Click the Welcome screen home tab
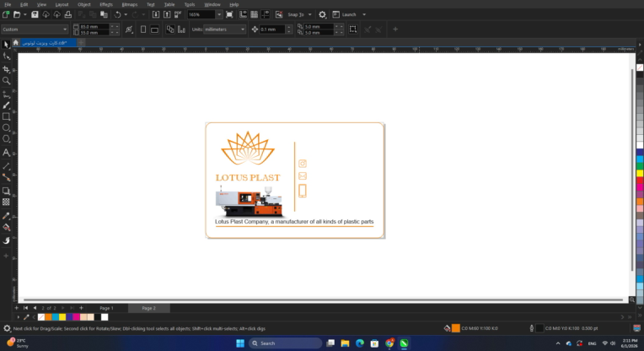The height and width of the screenshot is (351, 644). pyautogui.click(x=16, y=42)
